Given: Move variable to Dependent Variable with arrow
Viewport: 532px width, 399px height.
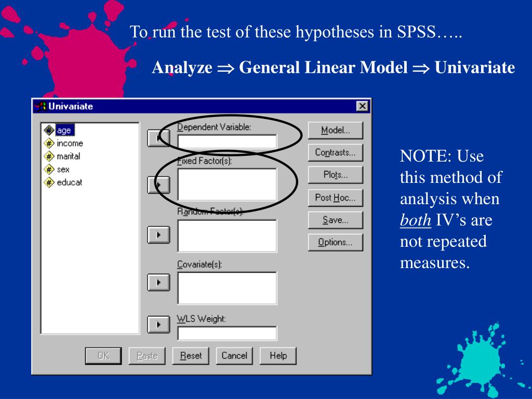Looking at the screenshot, I should coord(158,138).
